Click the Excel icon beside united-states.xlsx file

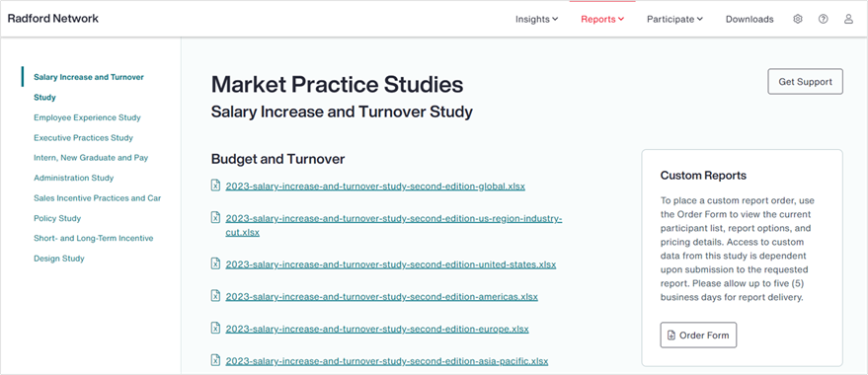pos(215,263)
